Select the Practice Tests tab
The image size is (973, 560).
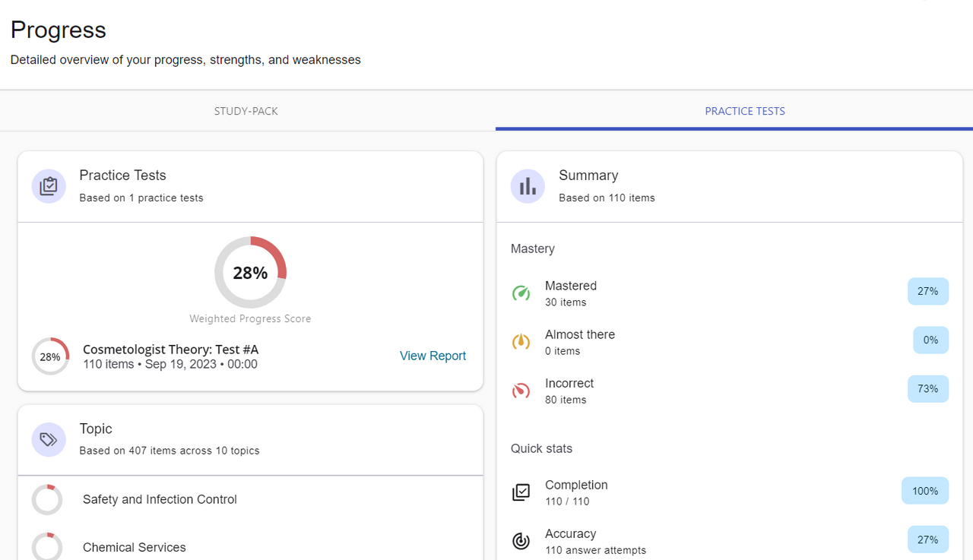pyautogui.click(x=744, y=111)
